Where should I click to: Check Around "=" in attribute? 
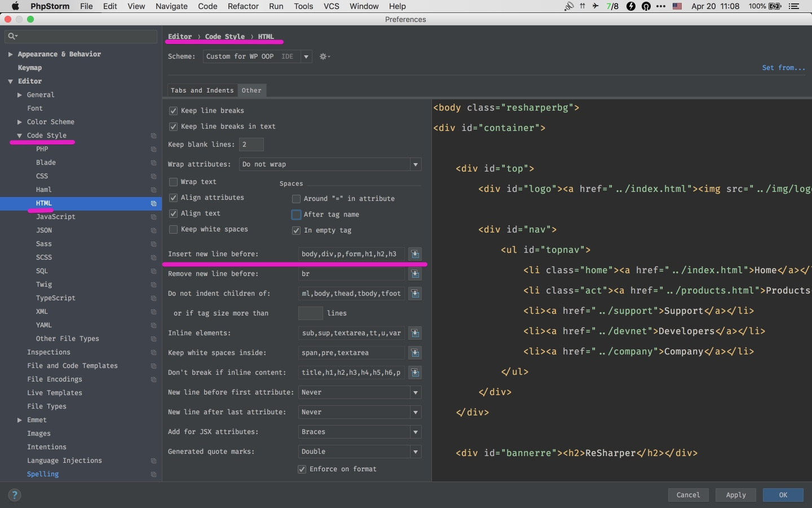(x=296, y=199)
